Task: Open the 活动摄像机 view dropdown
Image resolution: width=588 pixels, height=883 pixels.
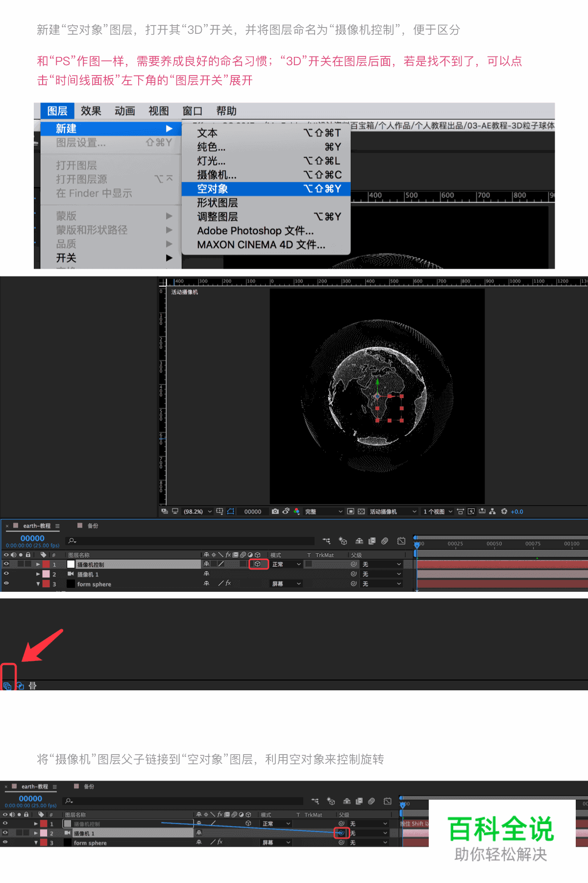Action: 393,511
